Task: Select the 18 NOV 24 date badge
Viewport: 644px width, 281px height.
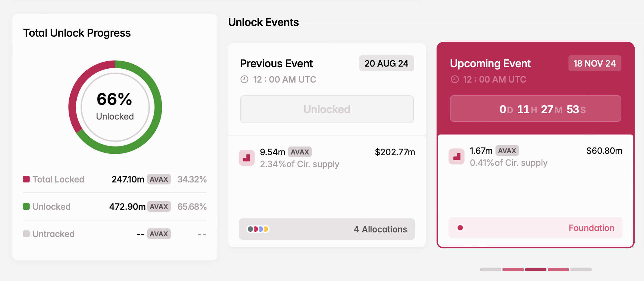Action: pos(594,63)
